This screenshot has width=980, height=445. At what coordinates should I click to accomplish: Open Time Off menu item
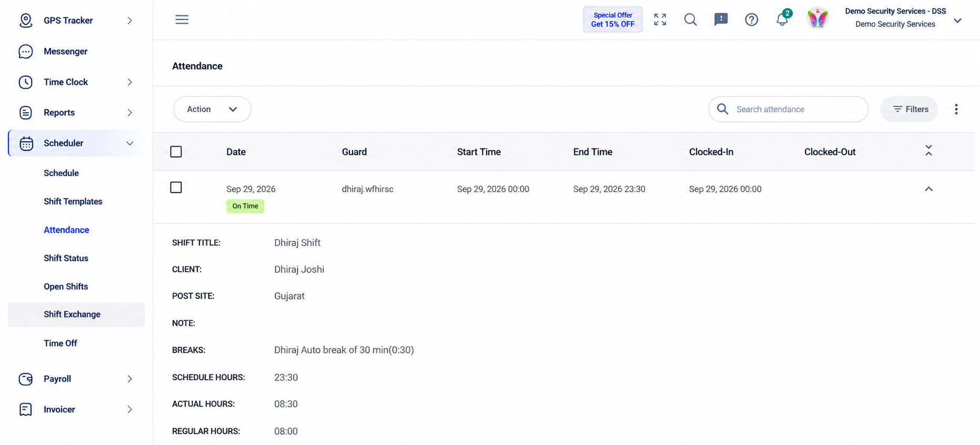tap(61, 343)
